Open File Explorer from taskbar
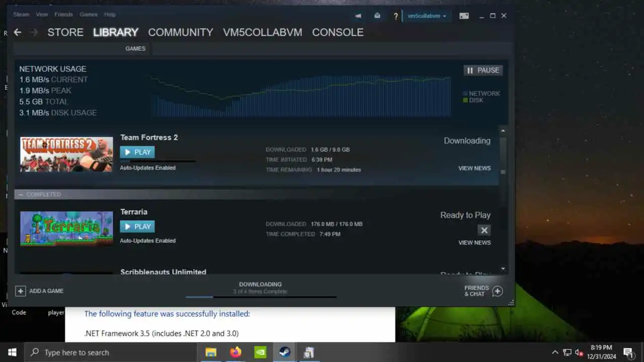 [x=211, y=352]
